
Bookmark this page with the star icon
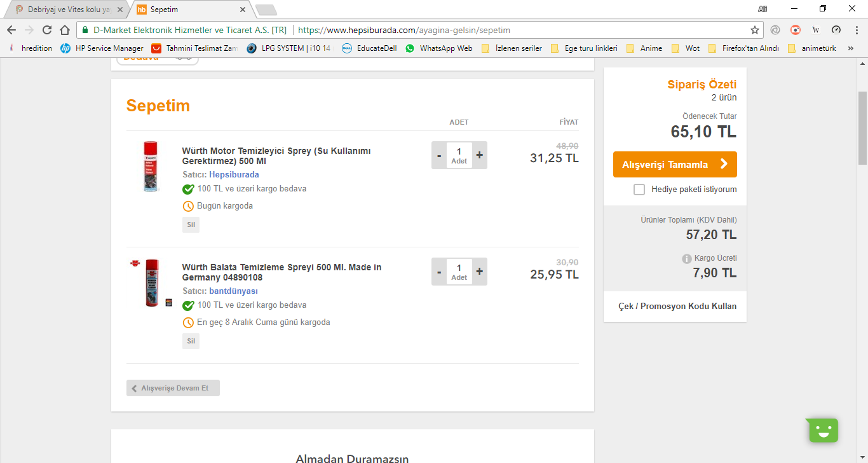(755, 30)
